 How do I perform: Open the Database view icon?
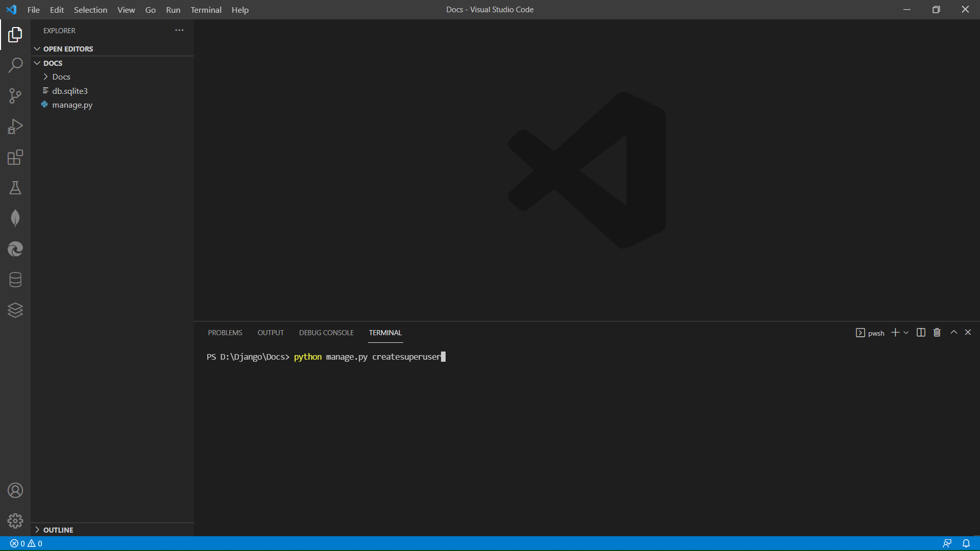[15, 280]
